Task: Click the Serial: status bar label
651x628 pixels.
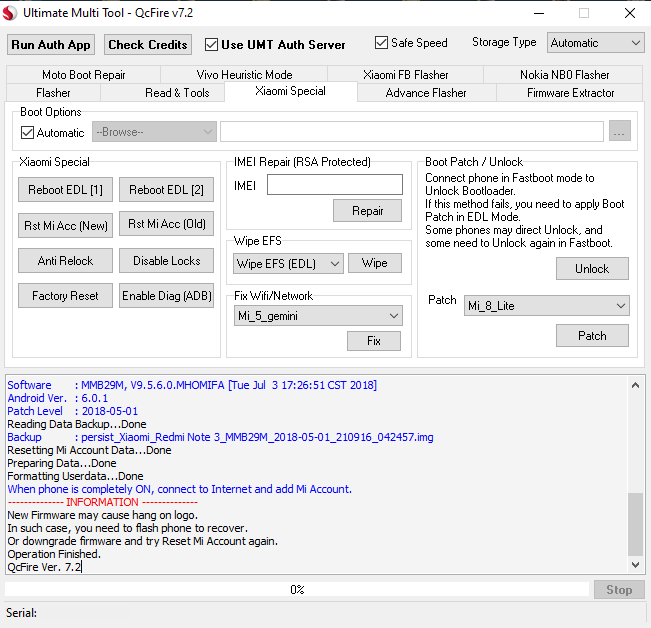Action: tap(21, 613)
